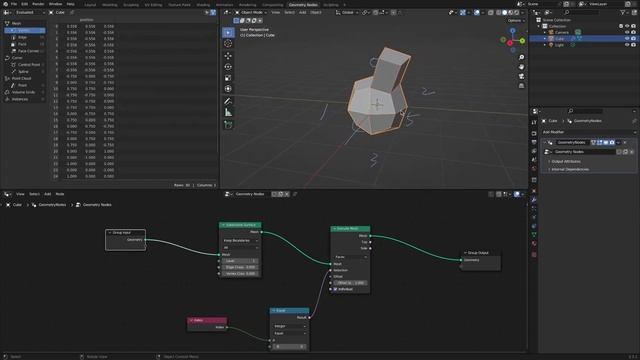Screen dimensions: 640x360
Task: Expand the Output Attributes panel
Action: 565,161
